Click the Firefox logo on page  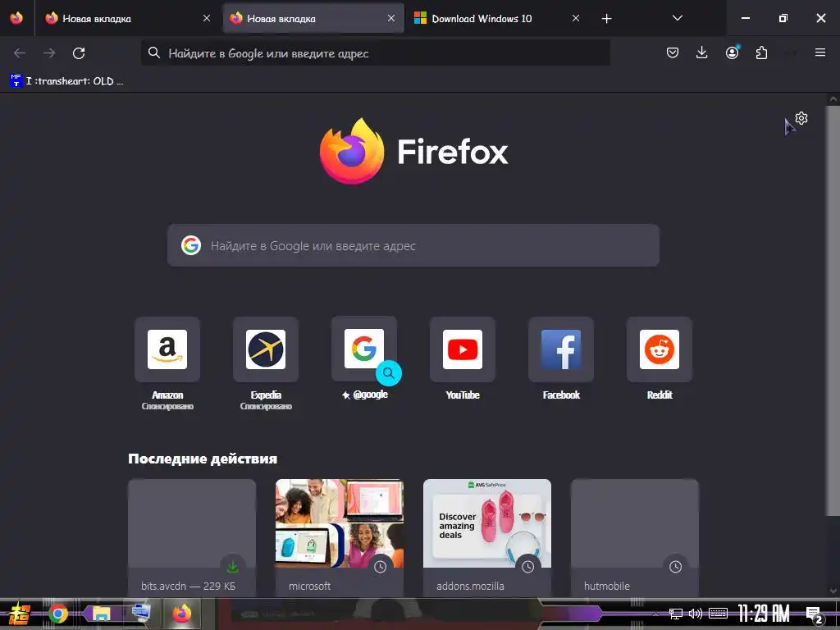point(413,151)
